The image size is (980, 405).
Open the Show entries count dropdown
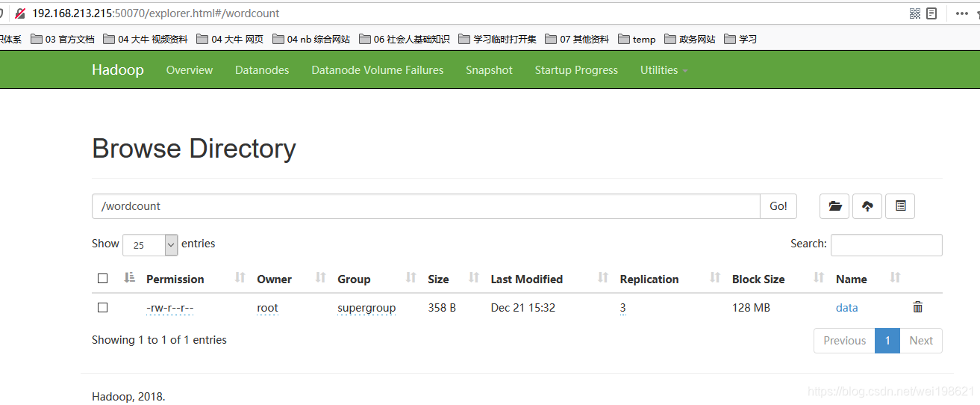click(150, 245)
